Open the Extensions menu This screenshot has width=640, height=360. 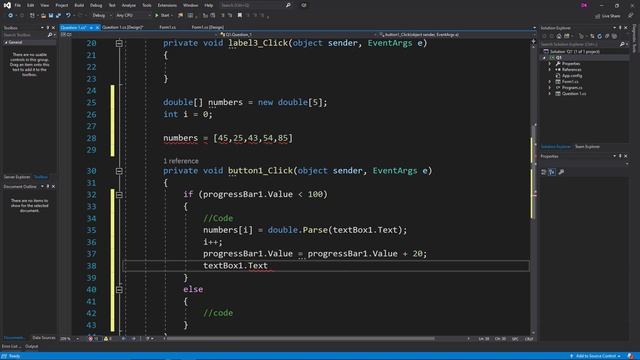point(167,5)
